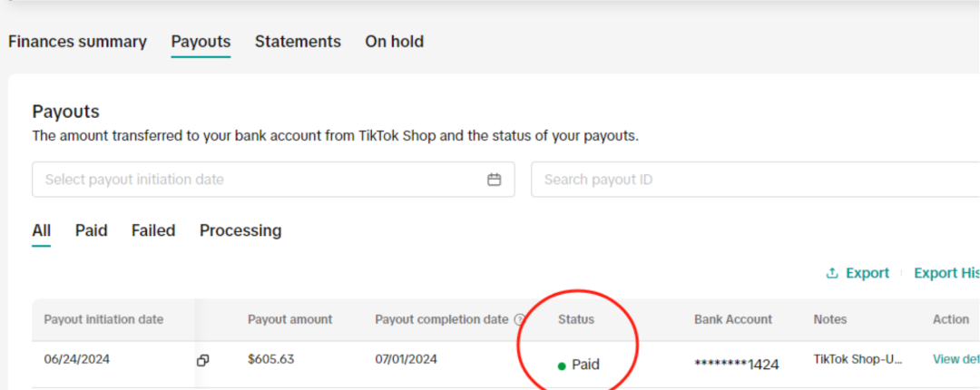Click the Export upload icon
Viewport: 980px width, 390px height.
click(x=831, y=273)
